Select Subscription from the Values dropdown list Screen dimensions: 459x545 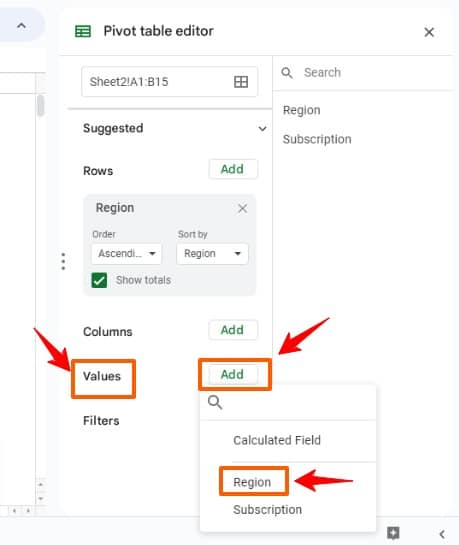[x=268, y=510]
